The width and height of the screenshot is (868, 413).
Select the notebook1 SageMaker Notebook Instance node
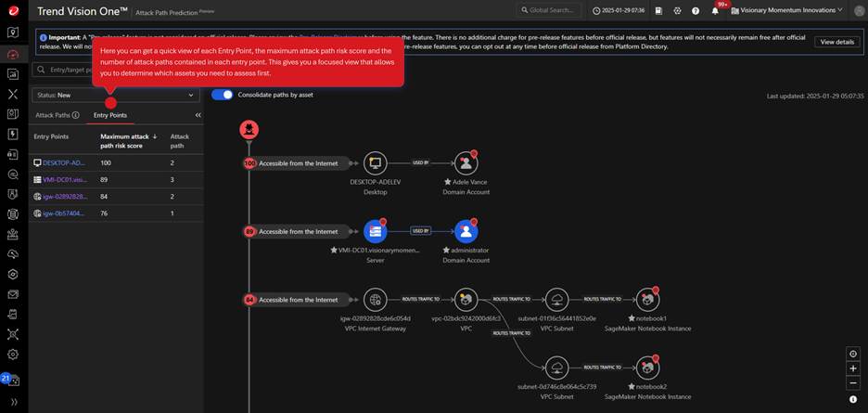(x=647, y=300)
